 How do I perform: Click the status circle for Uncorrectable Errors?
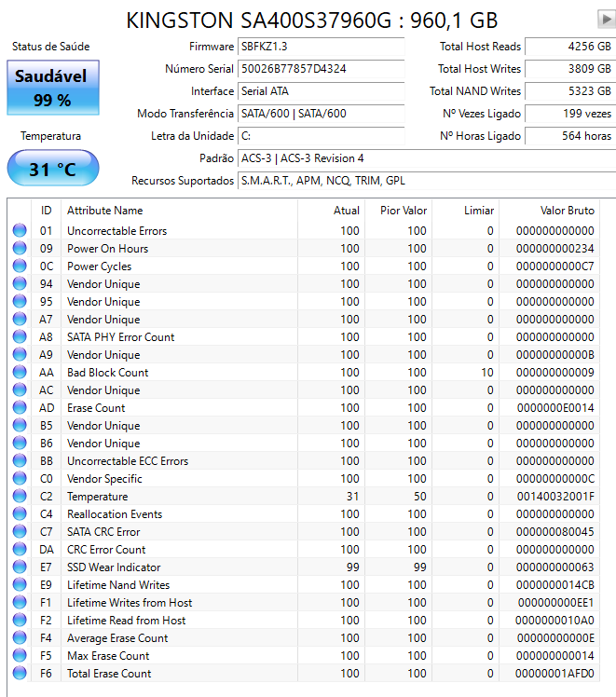point(20,230)
